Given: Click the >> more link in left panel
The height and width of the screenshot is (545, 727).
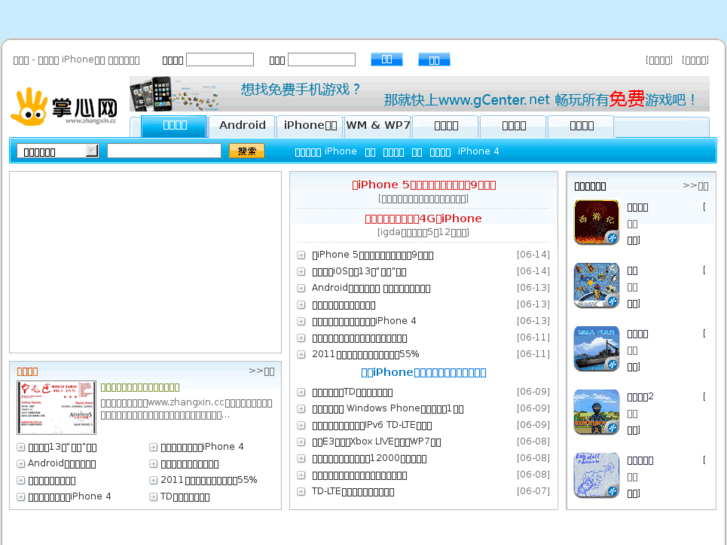Looking at the screenshot, I should pyautogui.click(x=261, y=371).
